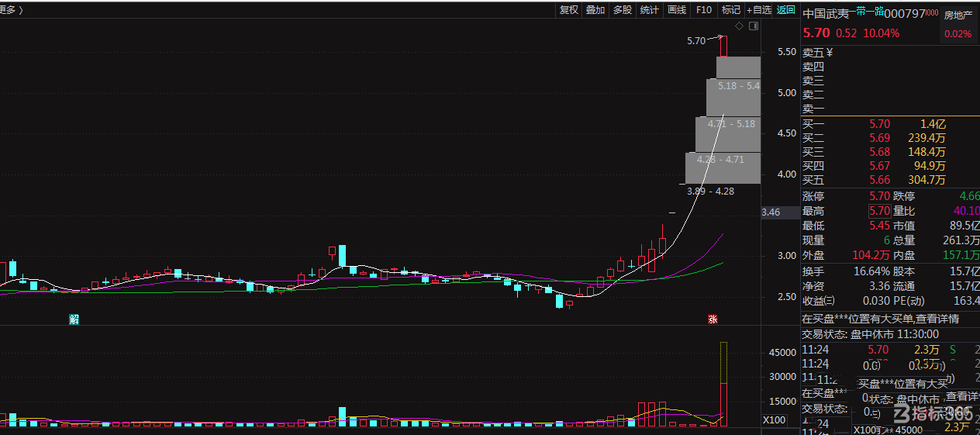This screenshot has width=980, height=435.
Task: Open the 一带一路 concept tag
Action: (x=865, y=12)
